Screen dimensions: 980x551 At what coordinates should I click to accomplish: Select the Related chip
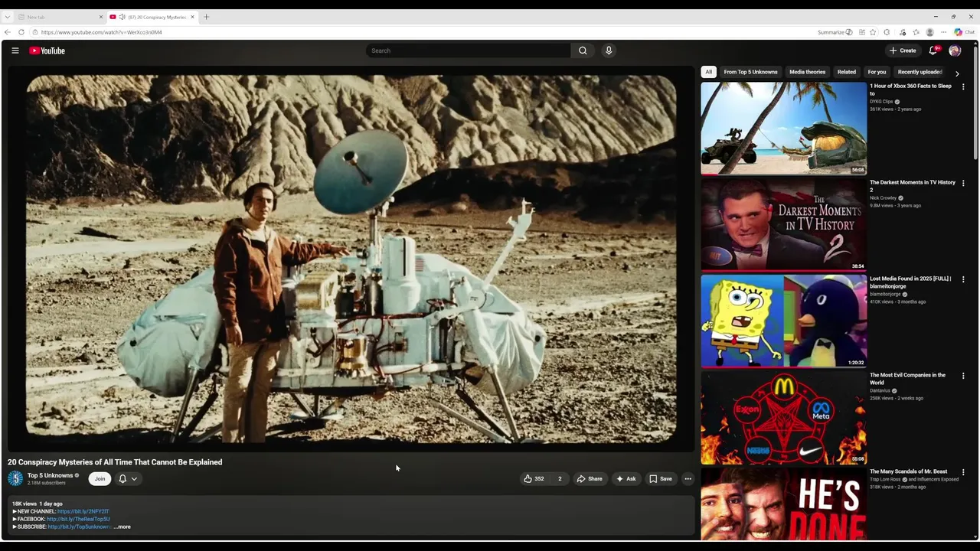pyautogui.click(x=846, y=72)
